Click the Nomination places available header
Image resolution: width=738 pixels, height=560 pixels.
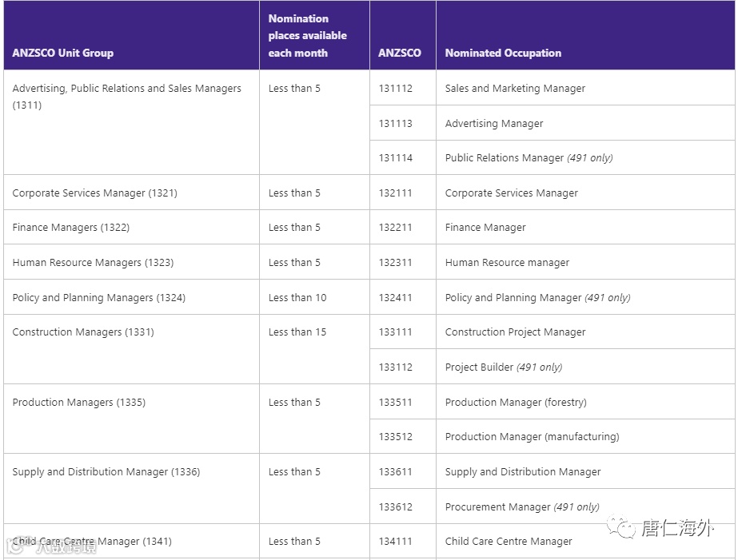pos(308,36)
